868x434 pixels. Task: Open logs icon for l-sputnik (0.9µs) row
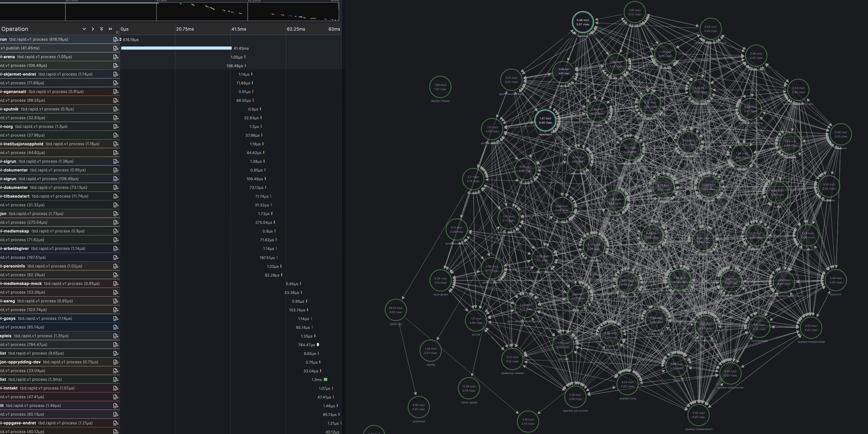(116, 109)
